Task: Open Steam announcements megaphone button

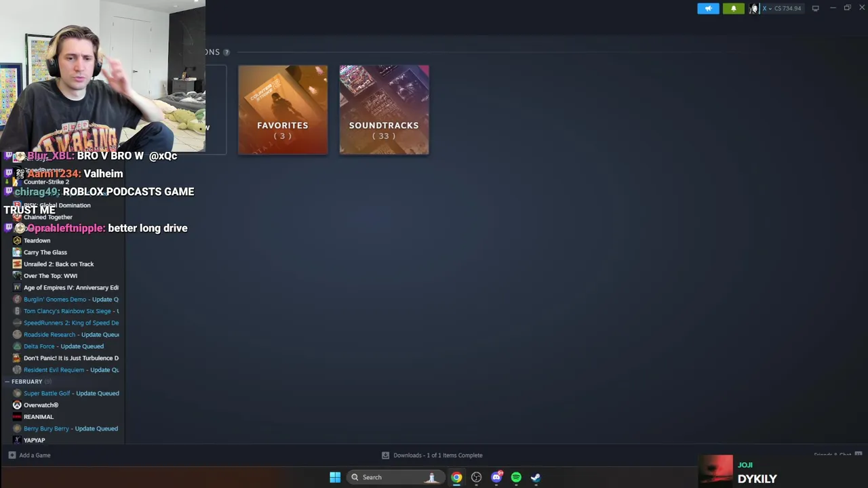Action: point(708,8)
